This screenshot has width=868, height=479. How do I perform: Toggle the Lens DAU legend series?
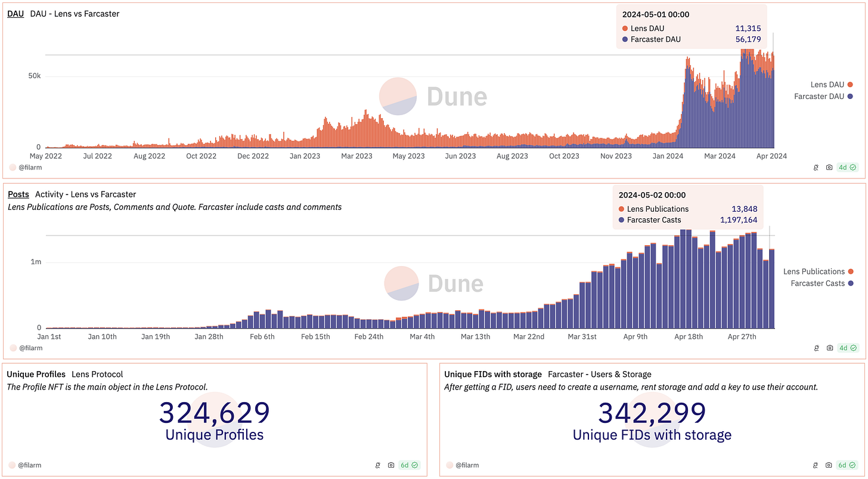pyautogui.click(x=832, y=85)
